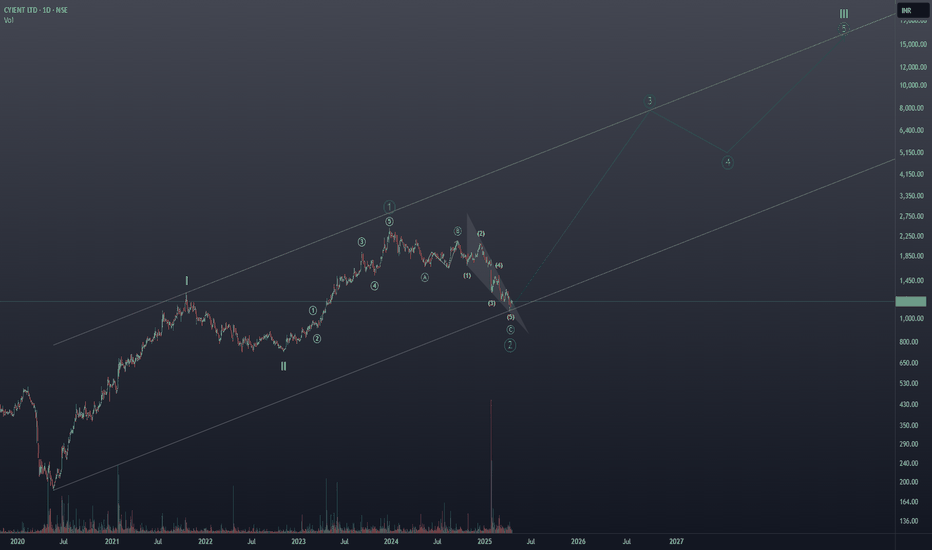The image size is (932, 550).
Task: Click the parenthesized (1) subwave label
Action: click(x=467, y=275)
